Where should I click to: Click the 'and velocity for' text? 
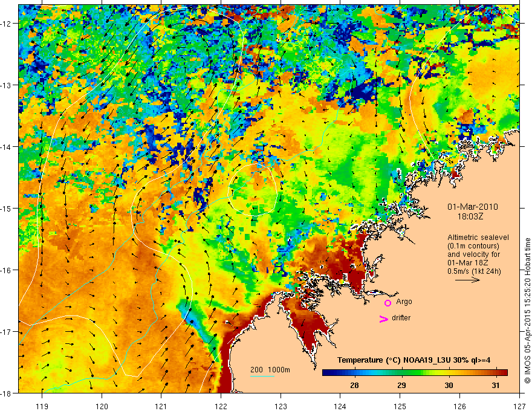point(473,254)
